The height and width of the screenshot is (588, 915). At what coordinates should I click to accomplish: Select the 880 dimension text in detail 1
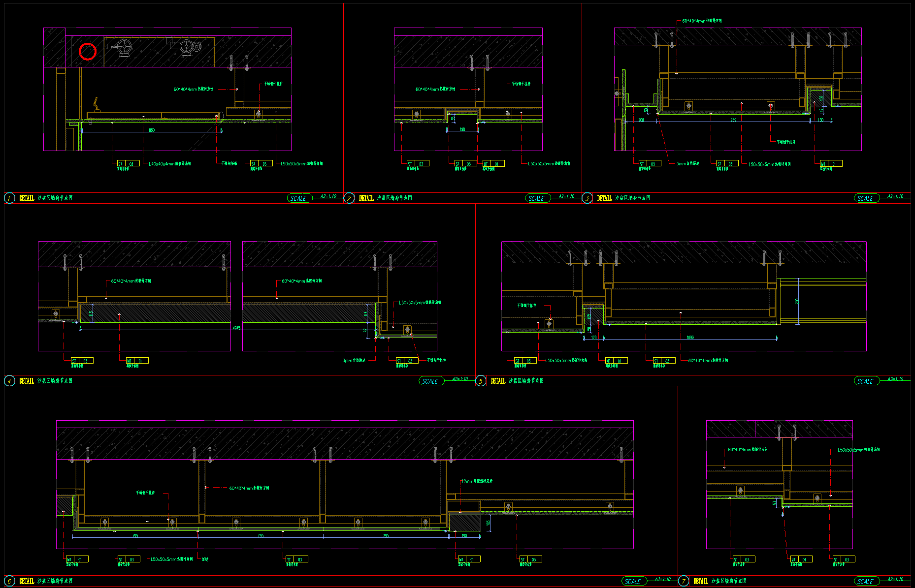[152, 130]
